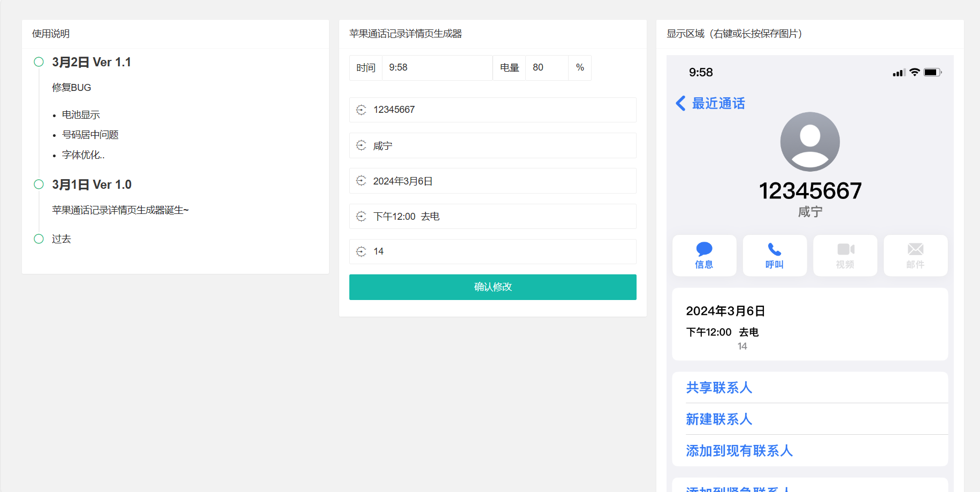980x492 pixels.
Task: Click the 过去 timeline entry
Action: click(62, 239)
